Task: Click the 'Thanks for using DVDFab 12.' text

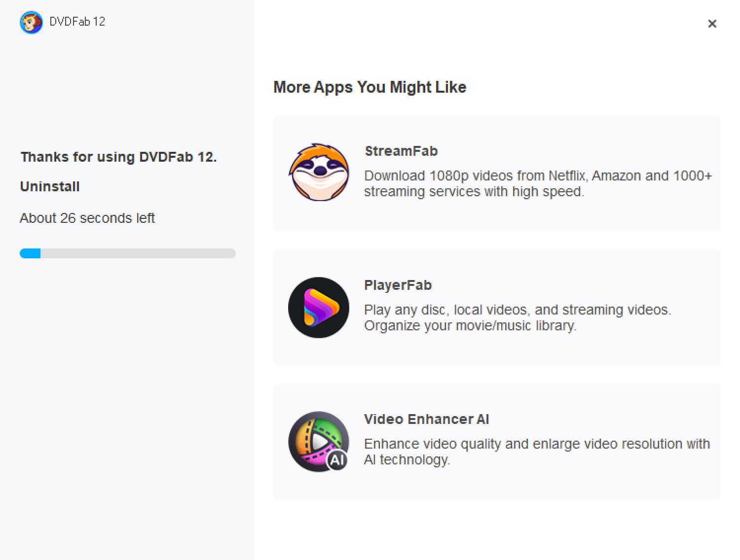Action: pyautogui.click(x=118, y=157)
